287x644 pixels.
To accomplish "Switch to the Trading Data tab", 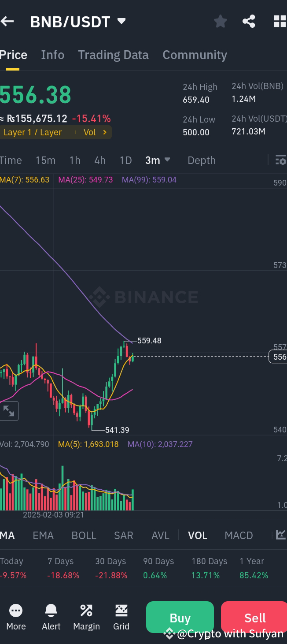I will click(113, 55).
